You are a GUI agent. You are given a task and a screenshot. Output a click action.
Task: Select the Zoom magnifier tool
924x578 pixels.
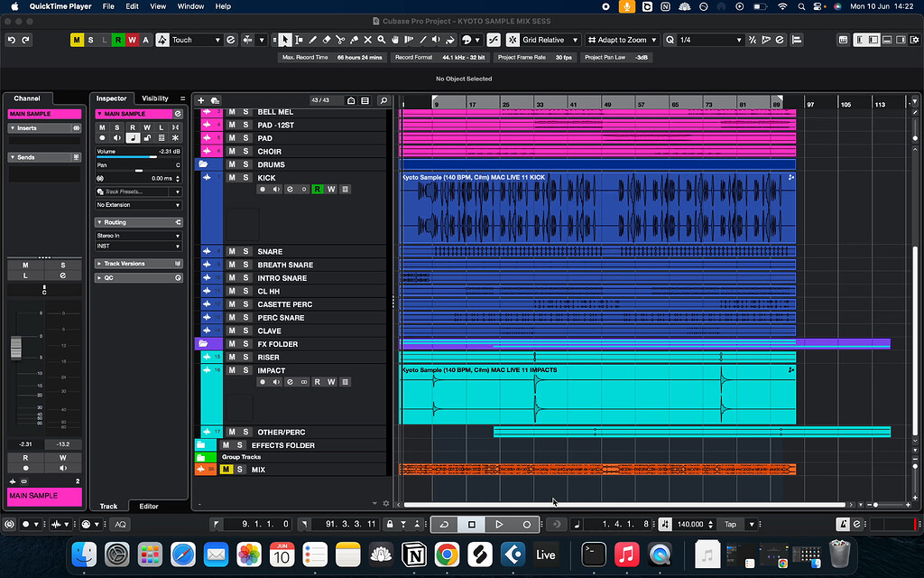[382, 40]
